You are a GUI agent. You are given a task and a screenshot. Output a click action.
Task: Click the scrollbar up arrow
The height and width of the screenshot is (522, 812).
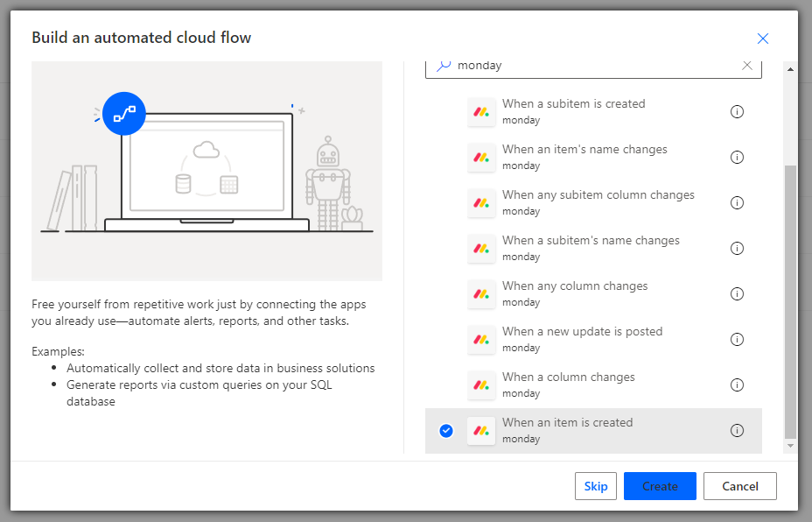pos(790,69)
